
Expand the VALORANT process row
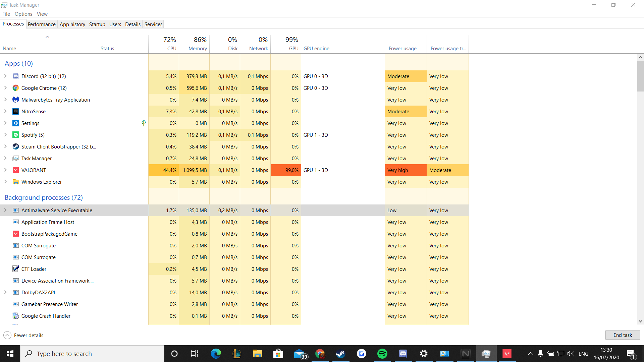pyautogui.click(x=5, y=170)
